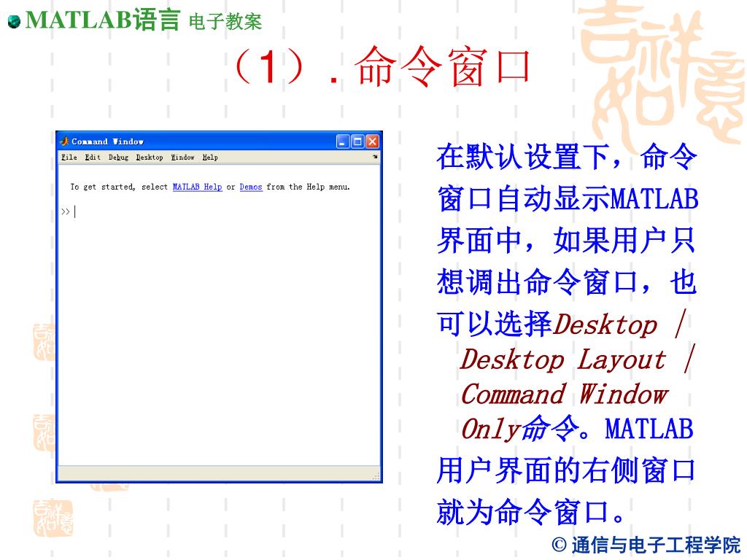Click the resize grip in status bar corner
Viewport: 747px width, 560px height.
coord(376,475)
